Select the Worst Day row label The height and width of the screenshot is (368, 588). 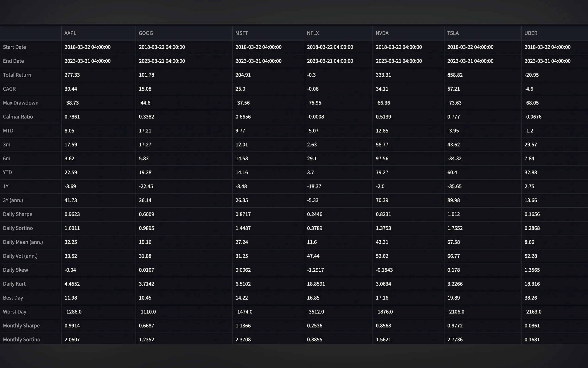point(15,311)
